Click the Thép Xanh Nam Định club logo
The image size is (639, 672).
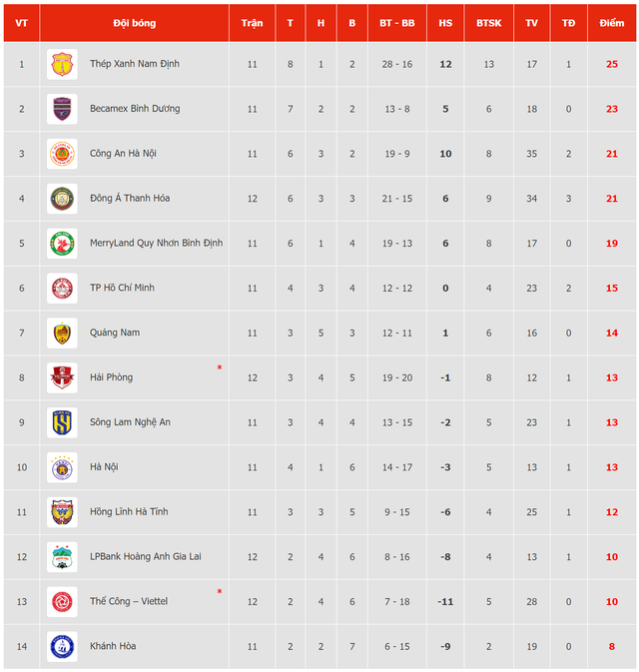[62, 64]
